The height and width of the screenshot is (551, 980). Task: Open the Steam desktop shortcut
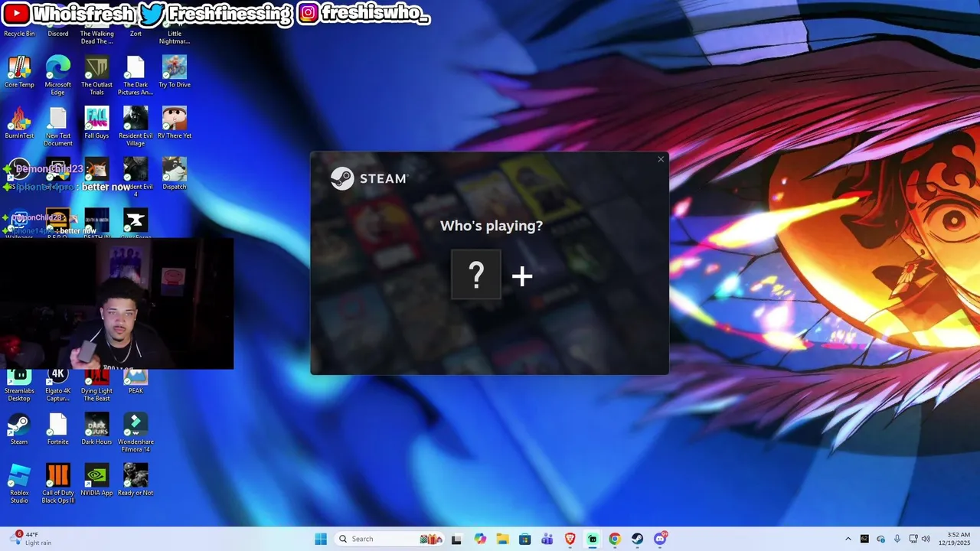tap(19, 429)
